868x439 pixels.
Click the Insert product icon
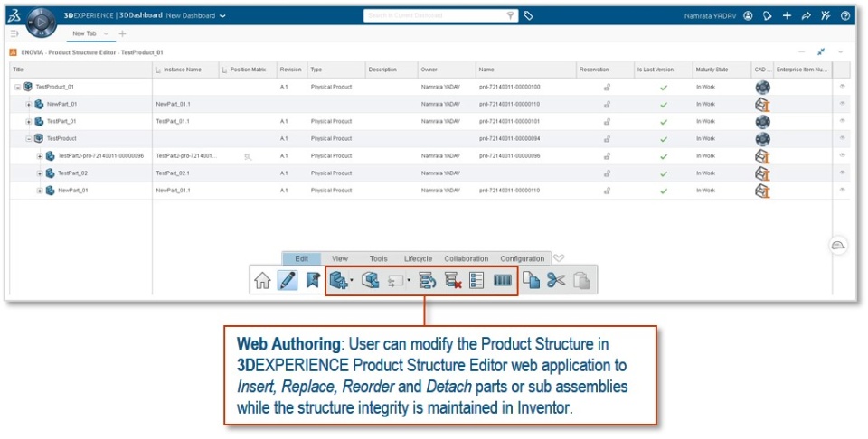click(x=338, y=280)
